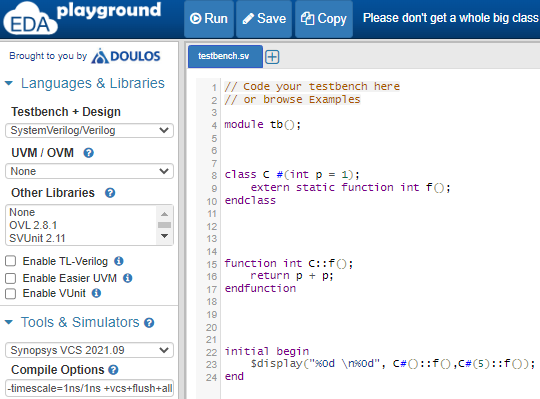Show Enable VUnit info icon
Screen dimensions: 540x399
[x=96, y=293]
